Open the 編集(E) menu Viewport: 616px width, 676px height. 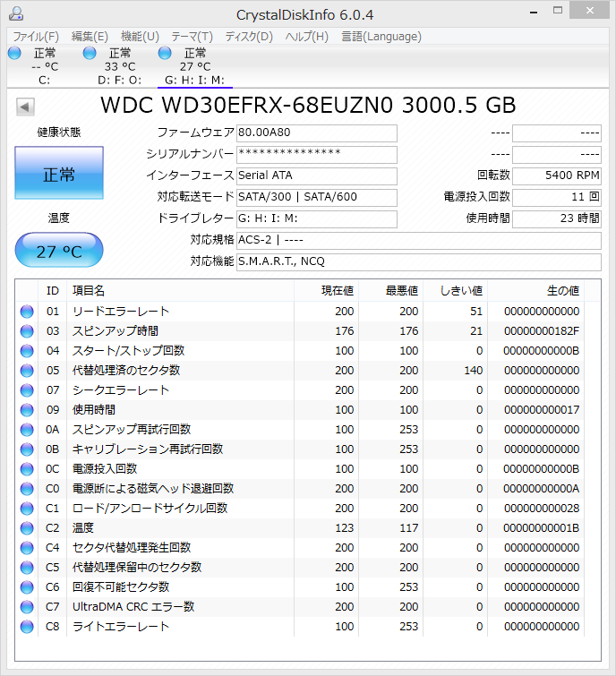[90, 37]
